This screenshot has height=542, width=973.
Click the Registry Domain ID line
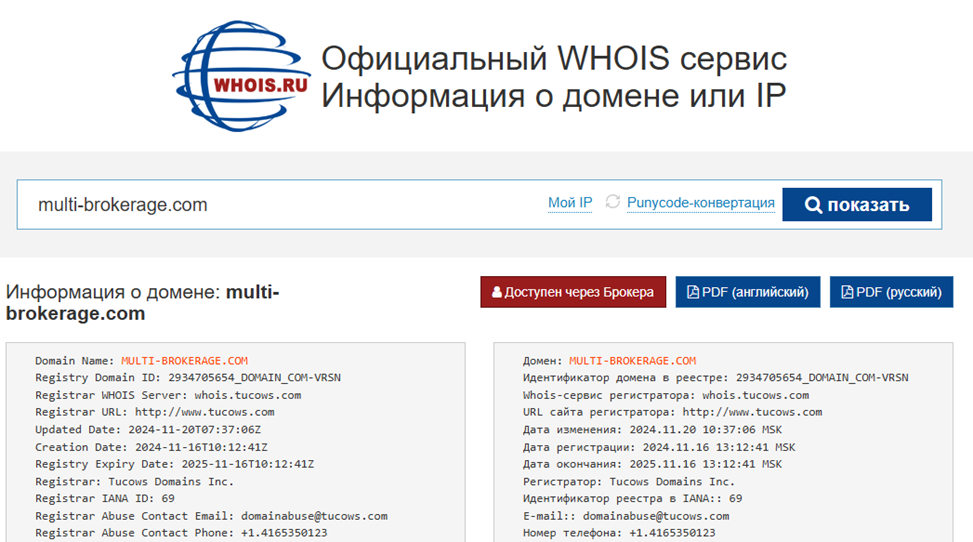(188, 377)
